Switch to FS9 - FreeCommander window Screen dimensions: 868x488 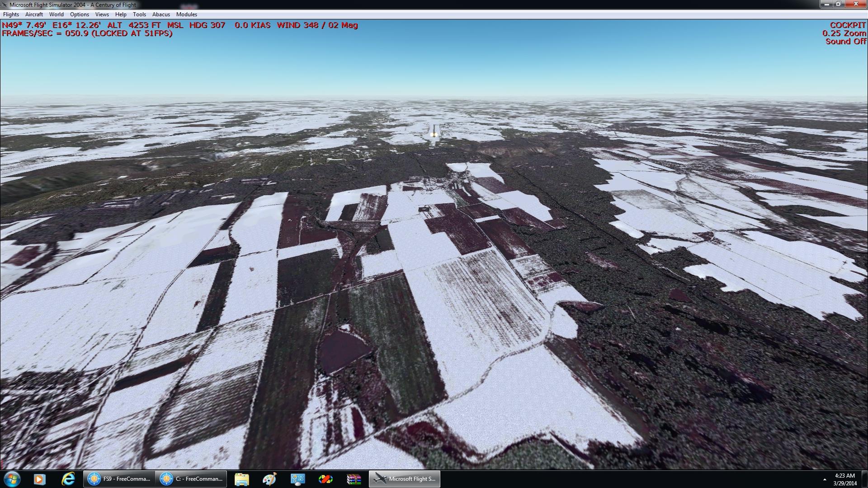pyautogui.click(x=119, y=479)
